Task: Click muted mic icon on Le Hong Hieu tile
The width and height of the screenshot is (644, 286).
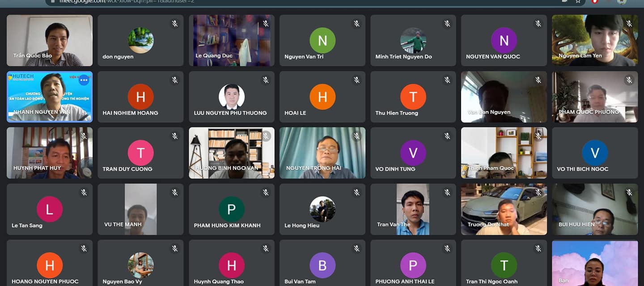Action: (x=356, y=192)
